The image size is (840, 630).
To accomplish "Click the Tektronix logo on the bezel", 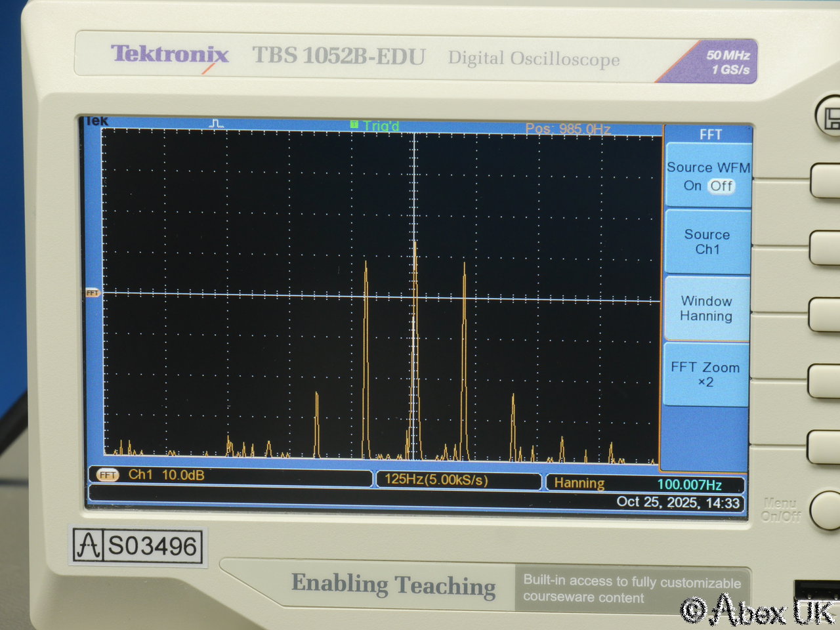I will point(169,54).
